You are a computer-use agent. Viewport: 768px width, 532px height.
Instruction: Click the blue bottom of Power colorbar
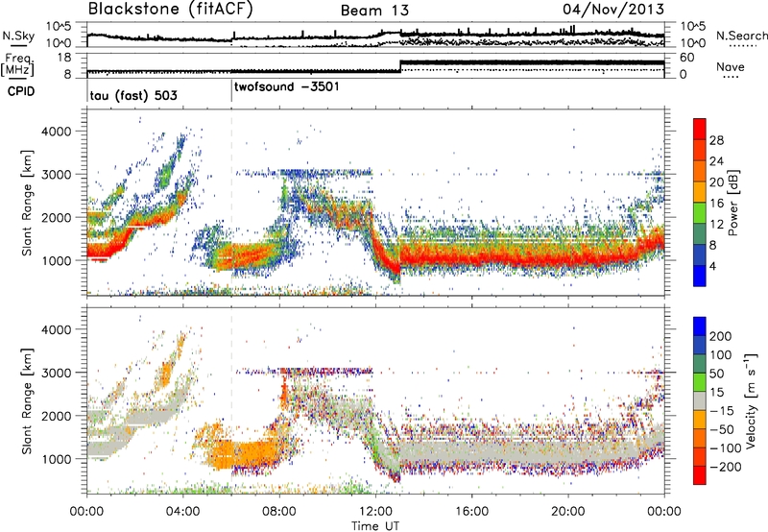tap(700, 277)
